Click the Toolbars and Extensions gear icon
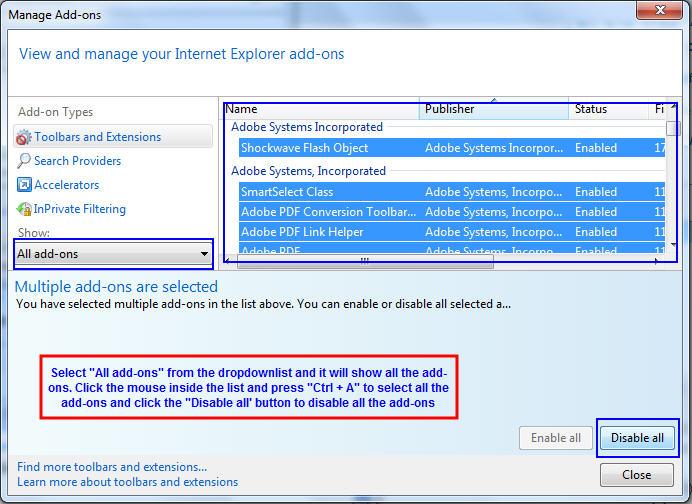The width and height of the screenshot is (692, 504). [x=23, y=137]
